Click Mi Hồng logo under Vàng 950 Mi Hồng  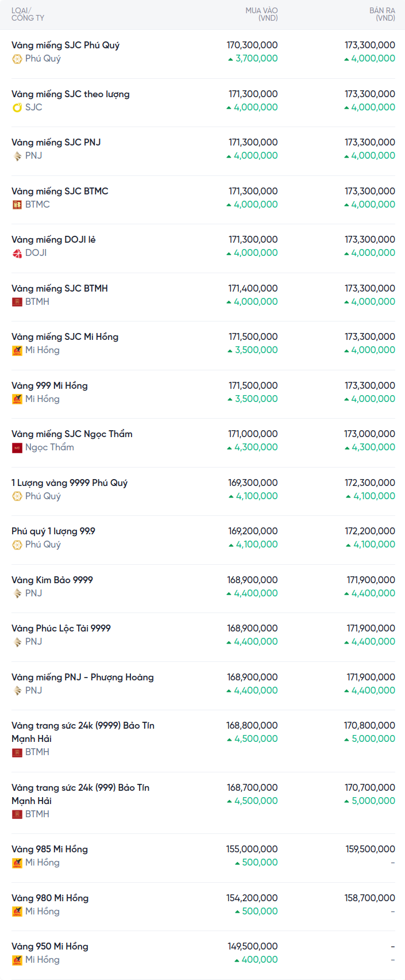[x=17, y=960]
